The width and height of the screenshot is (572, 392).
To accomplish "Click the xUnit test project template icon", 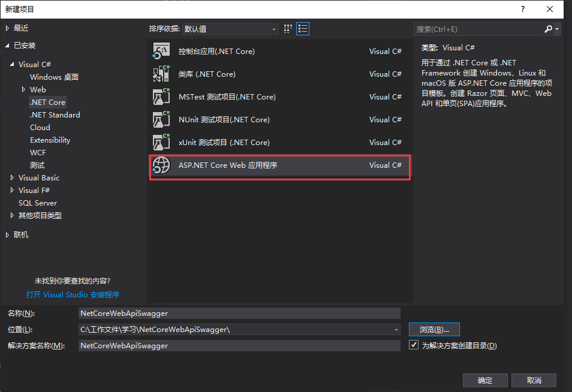I will click(161, 142).
